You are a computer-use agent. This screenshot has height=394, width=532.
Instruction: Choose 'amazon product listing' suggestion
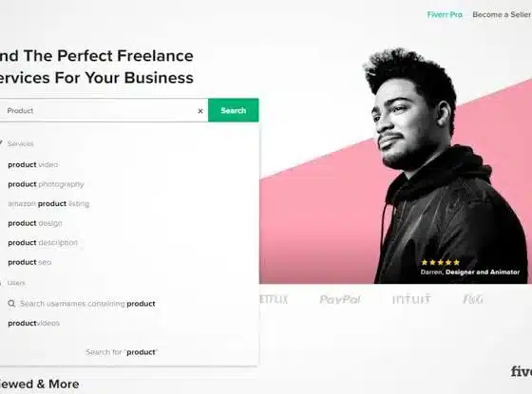click(48, 204)
